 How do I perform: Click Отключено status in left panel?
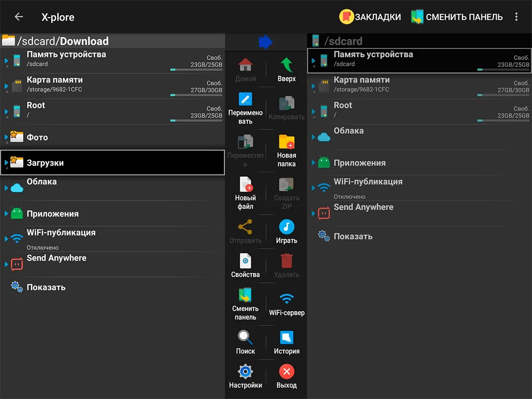pos(43,247)
